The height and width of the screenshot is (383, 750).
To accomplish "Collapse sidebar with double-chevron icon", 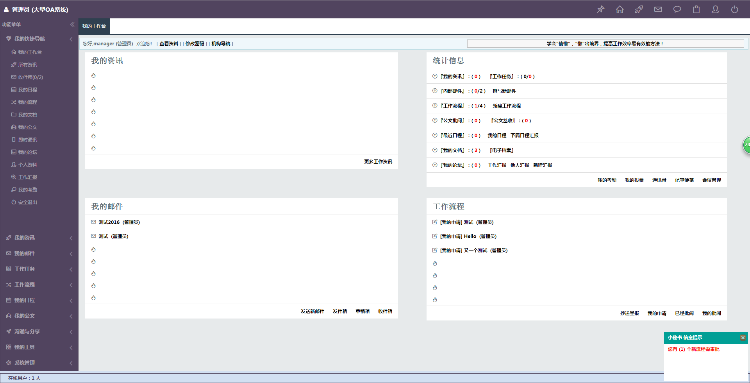I will (72, 24).
